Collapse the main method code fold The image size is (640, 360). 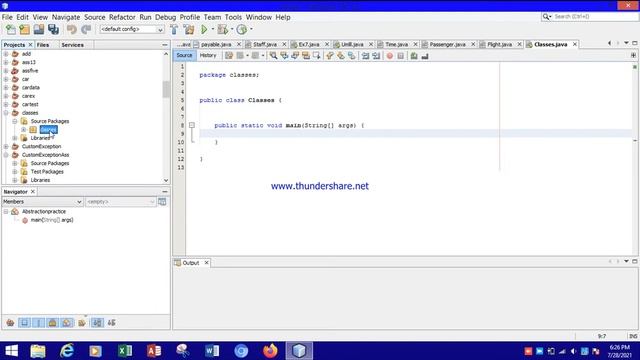tap(191, 125)
